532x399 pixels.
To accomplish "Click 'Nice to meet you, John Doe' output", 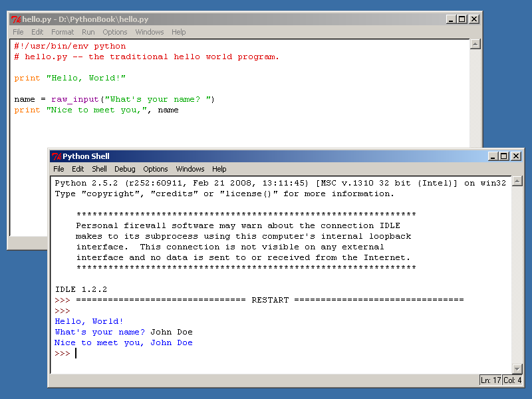I will point(124,342).
